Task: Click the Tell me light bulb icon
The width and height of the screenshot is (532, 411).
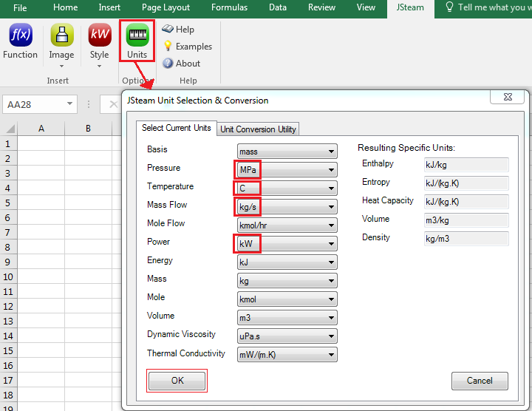Action: (449, 7)
